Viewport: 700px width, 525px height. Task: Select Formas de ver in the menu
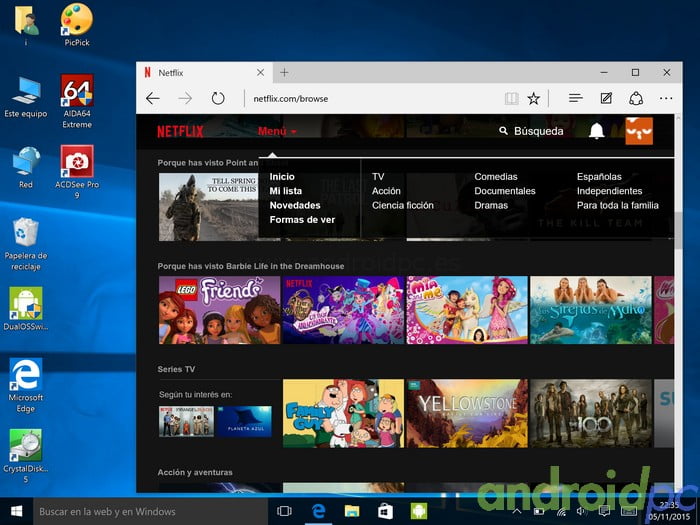(302, 220)
